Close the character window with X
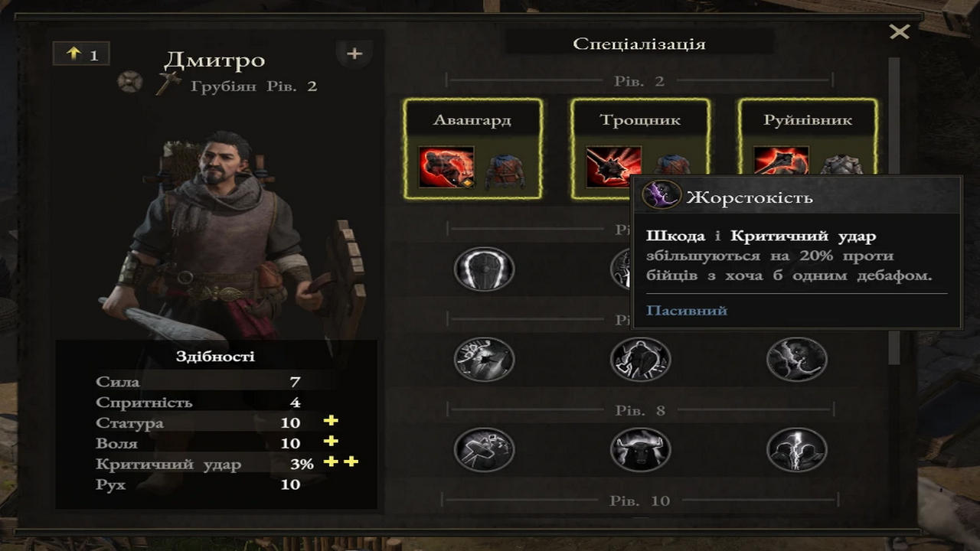Viewport: 980px width, 551px height. tap(900, 31)
